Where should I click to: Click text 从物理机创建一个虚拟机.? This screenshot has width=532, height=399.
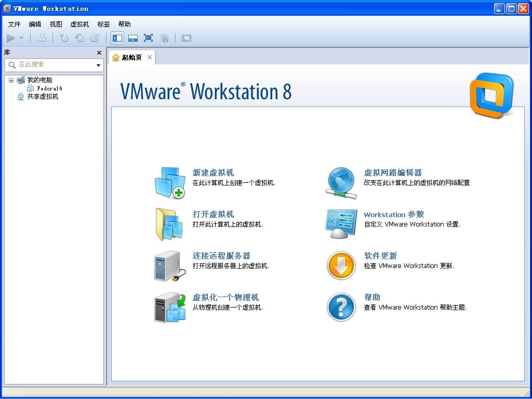(228, 308)
